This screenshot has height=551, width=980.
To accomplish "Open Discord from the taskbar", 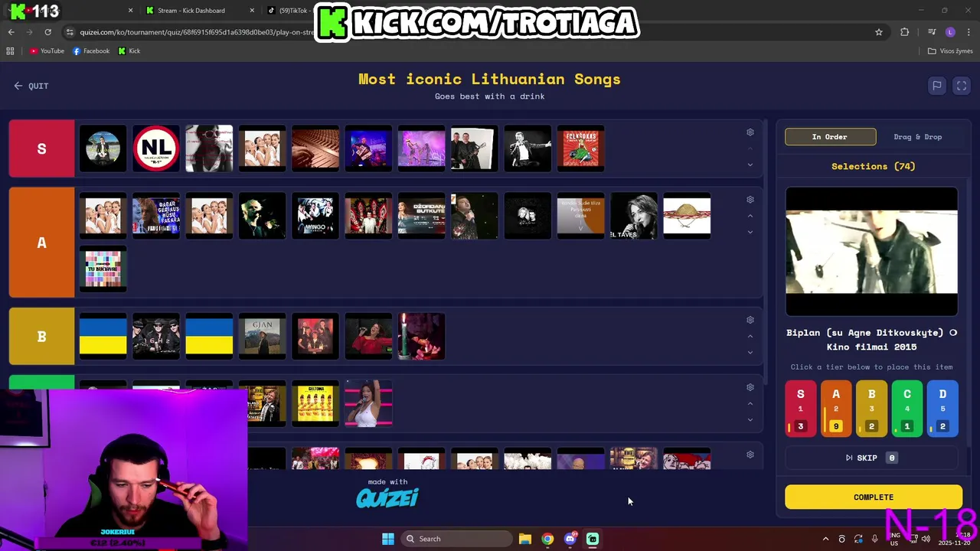I will 570,539.
